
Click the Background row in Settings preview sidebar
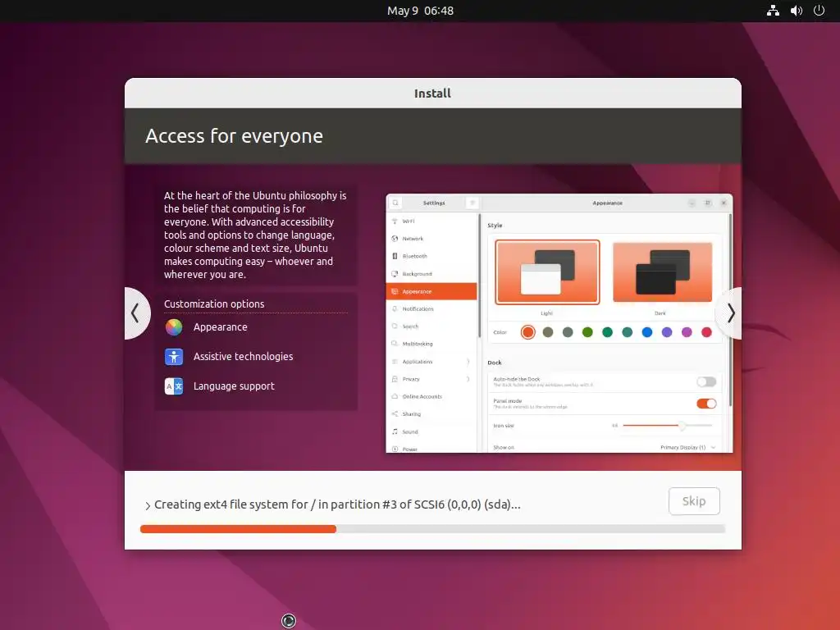(x=431, y=274)
